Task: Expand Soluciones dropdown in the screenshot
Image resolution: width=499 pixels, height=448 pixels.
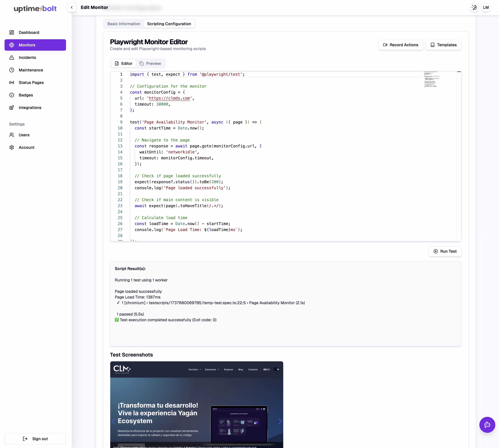Action: [212, 369]
